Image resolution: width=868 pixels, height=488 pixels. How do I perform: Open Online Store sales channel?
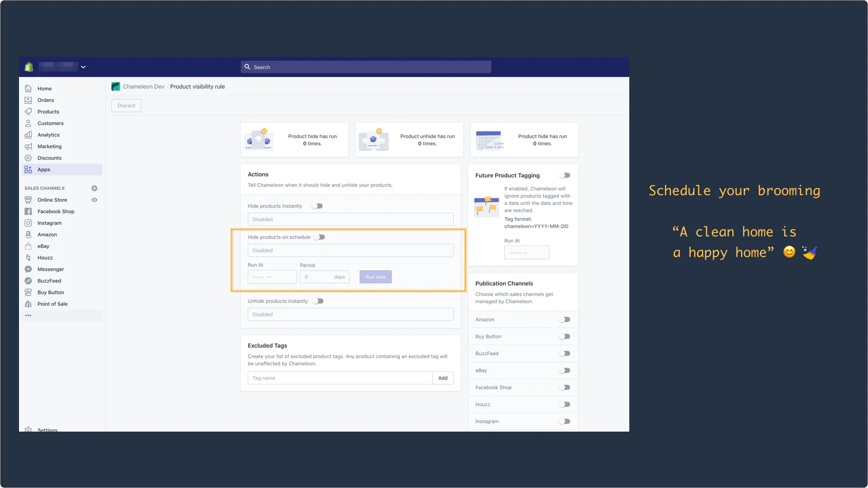coord(52,200)
